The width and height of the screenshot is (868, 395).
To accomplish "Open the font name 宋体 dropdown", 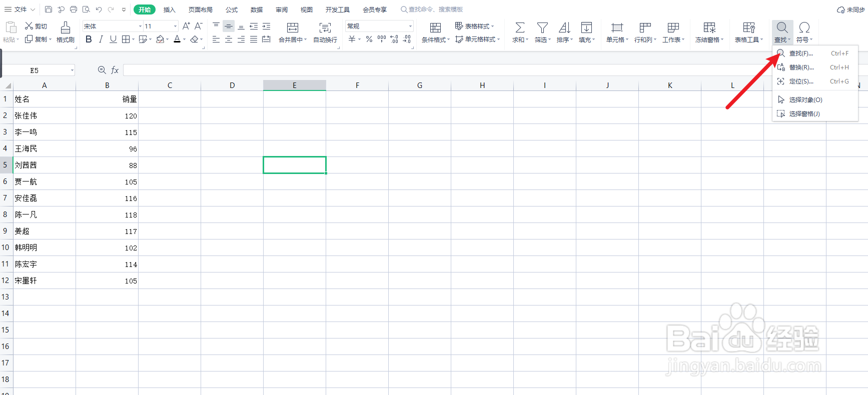I will (140, 26).
